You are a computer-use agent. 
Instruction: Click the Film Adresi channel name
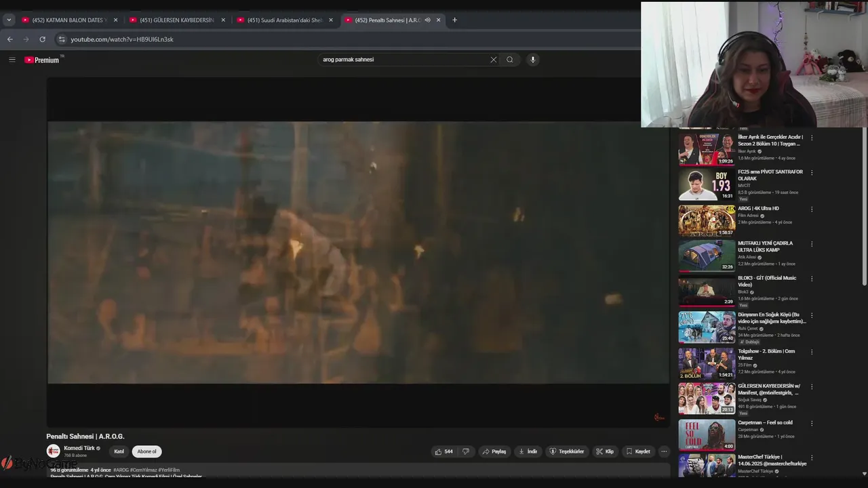748,216
